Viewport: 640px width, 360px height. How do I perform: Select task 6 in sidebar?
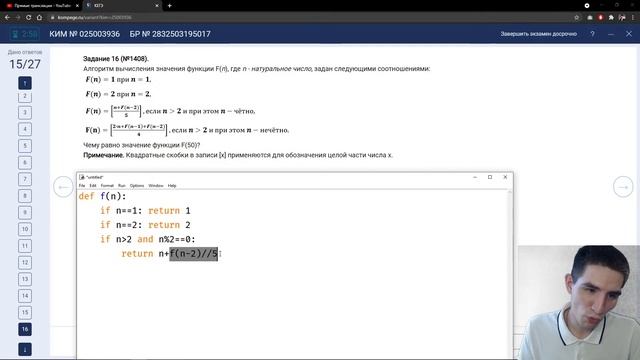25,162
